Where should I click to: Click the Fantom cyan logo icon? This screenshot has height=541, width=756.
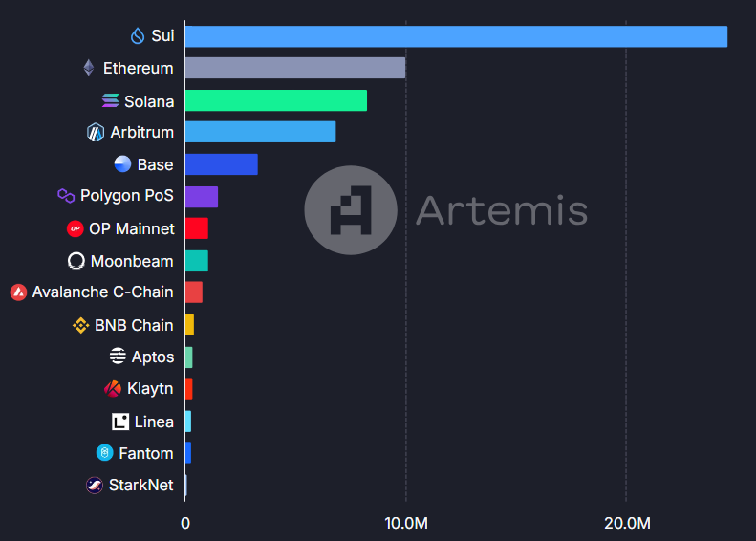point(104,453)
